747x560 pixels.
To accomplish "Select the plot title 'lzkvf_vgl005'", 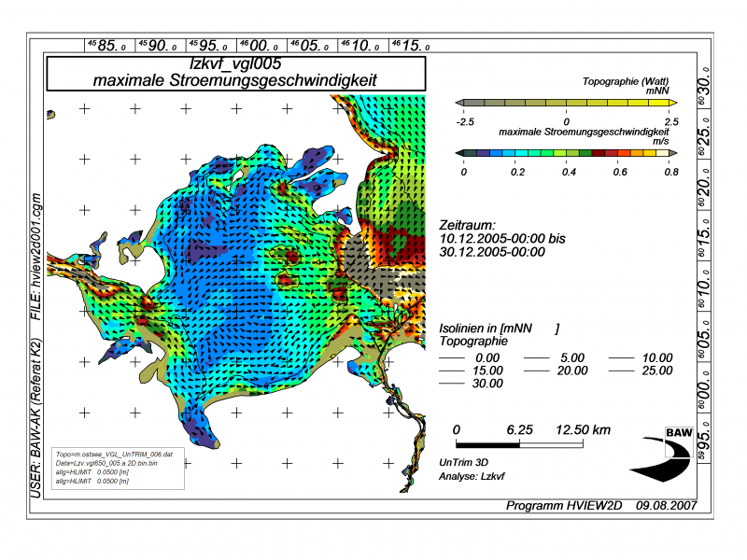I will click(235, 63).
